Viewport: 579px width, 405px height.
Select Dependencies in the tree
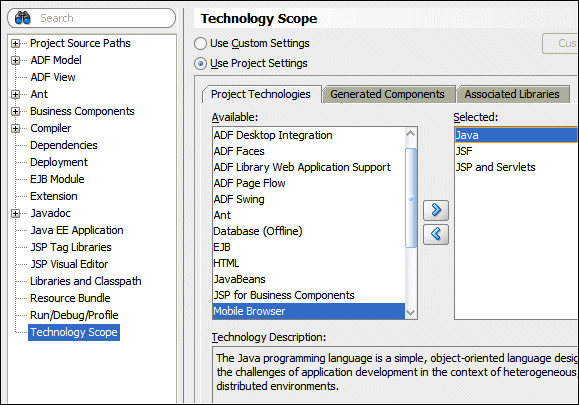tap(64, 145)
